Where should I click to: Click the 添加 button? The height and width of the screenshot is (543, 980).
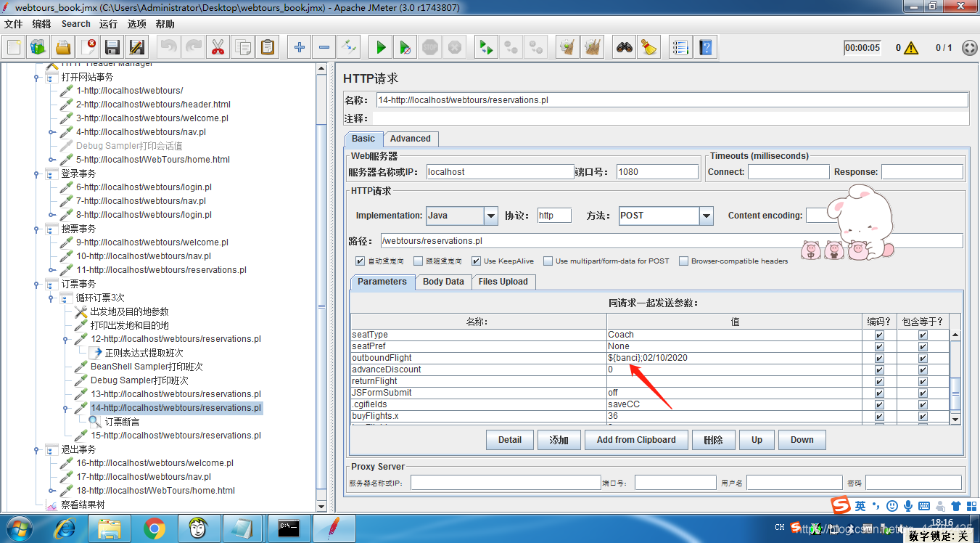tap(559, 440)
